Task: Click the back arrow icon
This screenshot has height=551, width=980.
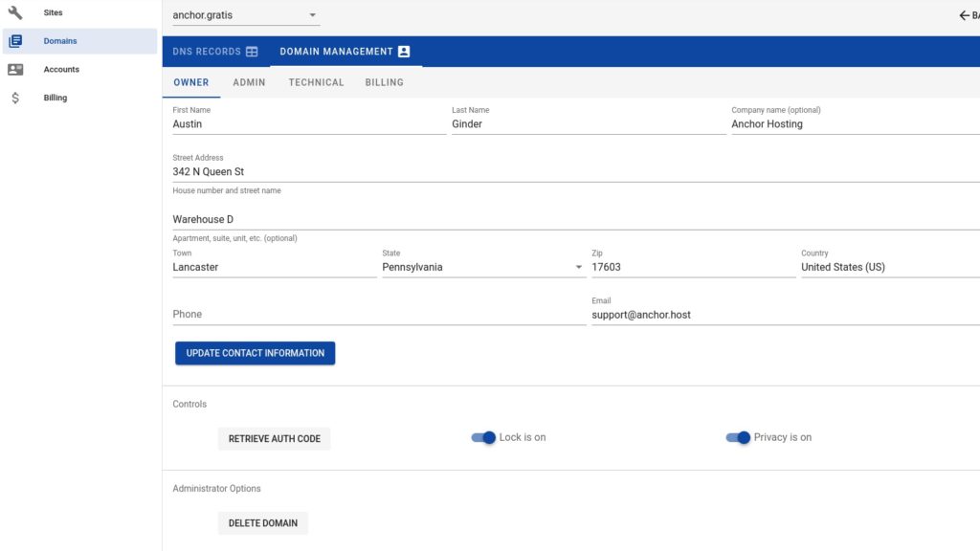Action: (964, 15)
